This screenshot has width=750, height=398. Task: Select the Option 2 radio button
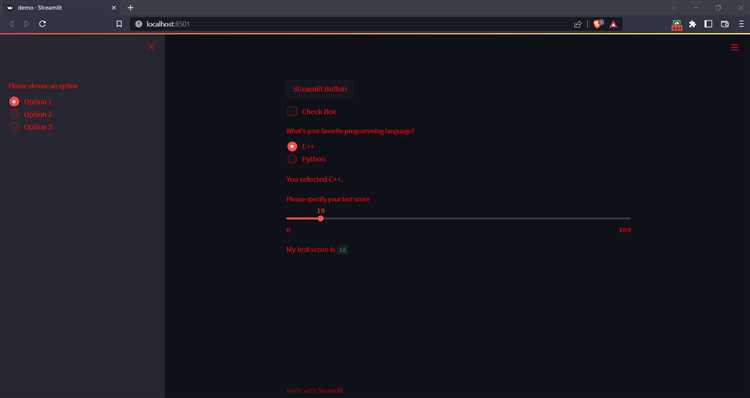pos(14,114)
